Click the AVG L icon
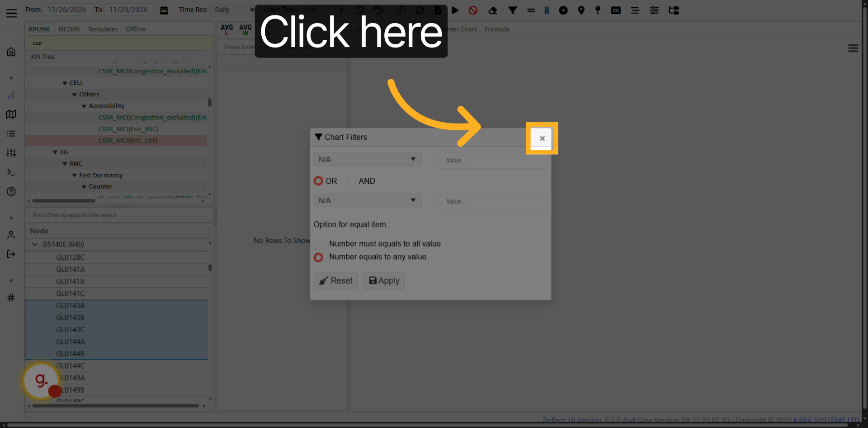Viewport: 868px width, 428px height. click(x=227, y=29)
